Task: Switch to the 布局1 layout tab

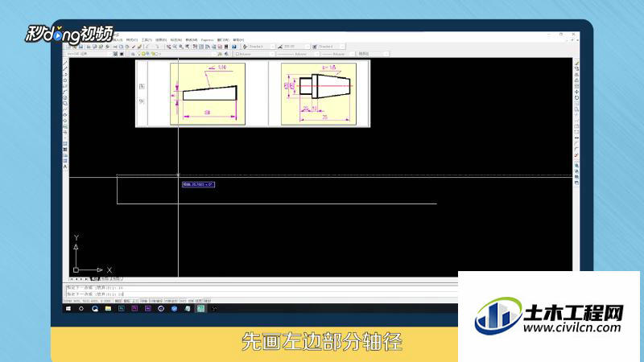Action: coord(105,279)
